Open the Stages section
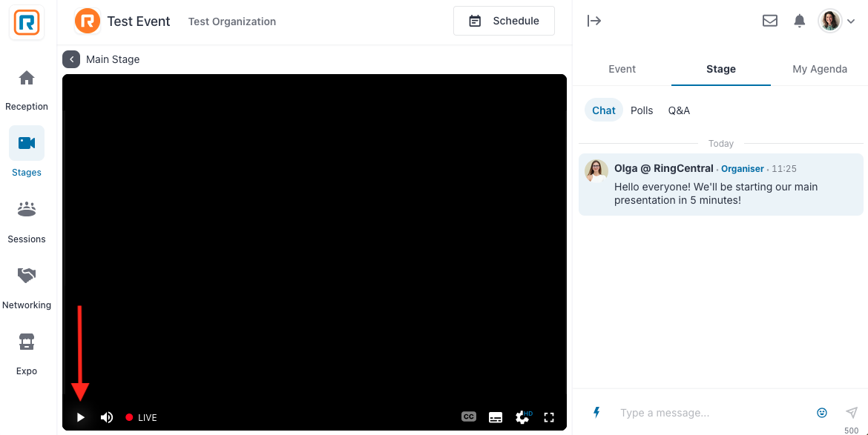 (27, 152)
